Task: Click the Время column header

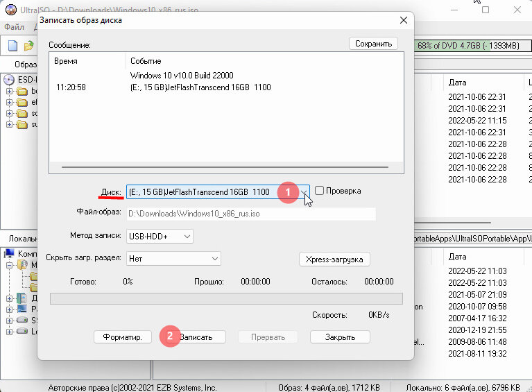Action: 66,61
